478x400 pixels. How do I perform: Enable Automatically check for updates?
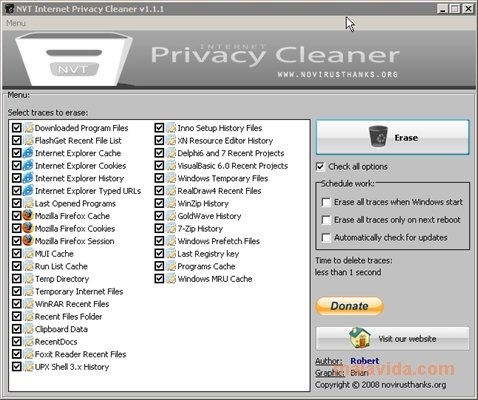(x=326, y=238)
